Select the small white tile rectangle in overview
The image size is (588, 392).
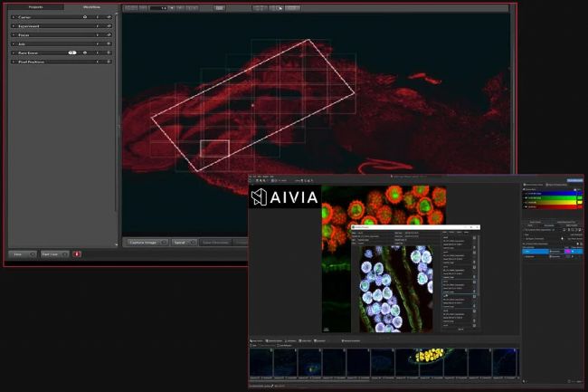214,148
